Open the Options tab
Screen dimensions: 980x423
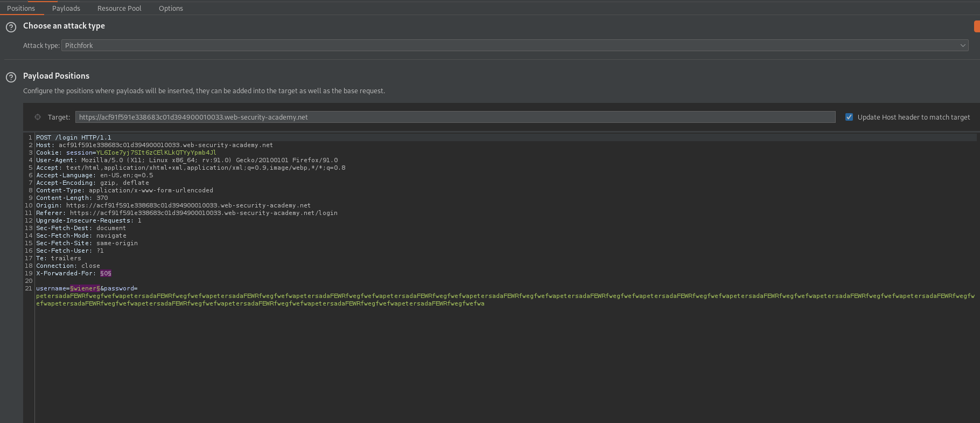(171, 8)
